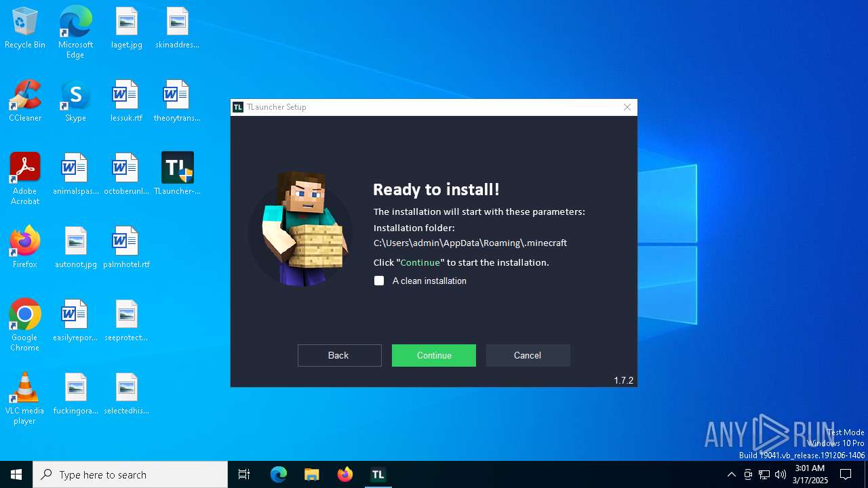
Task: Select the VLC media player shortcut
Action: pyautogui.click(x=25, y=399)
